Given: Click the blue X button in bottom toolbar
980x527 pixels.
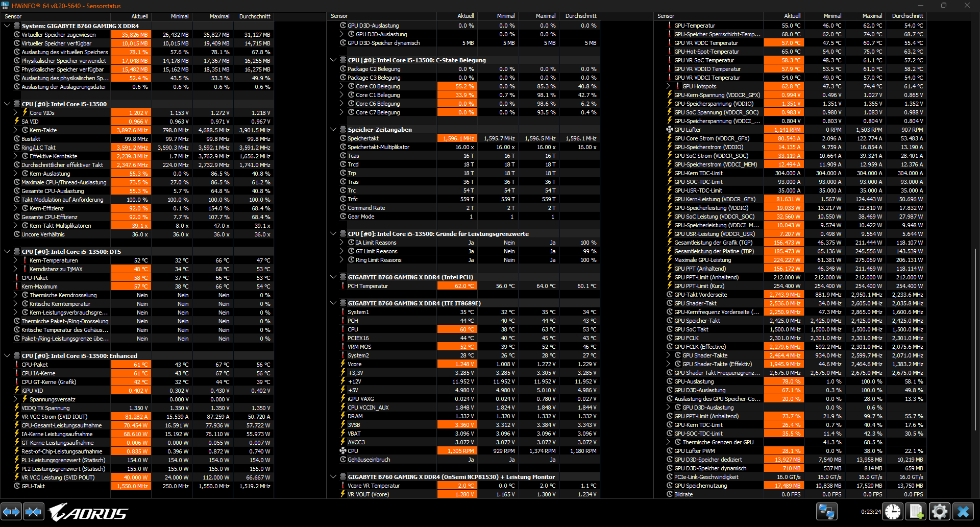Looking at the screenshot, I should pyautogui.click(x=963, y=511).
